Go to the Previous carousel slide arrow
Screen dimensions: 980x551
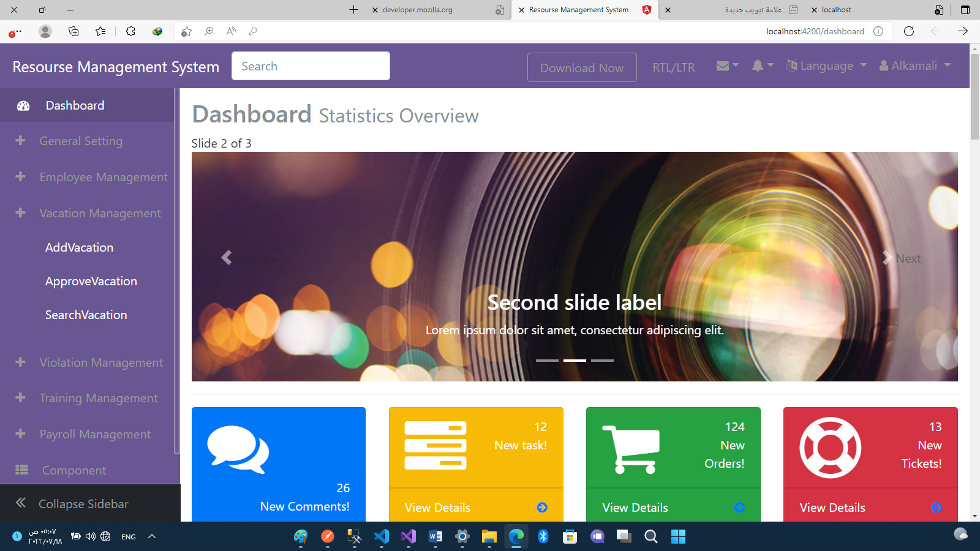tap(227, 258)
